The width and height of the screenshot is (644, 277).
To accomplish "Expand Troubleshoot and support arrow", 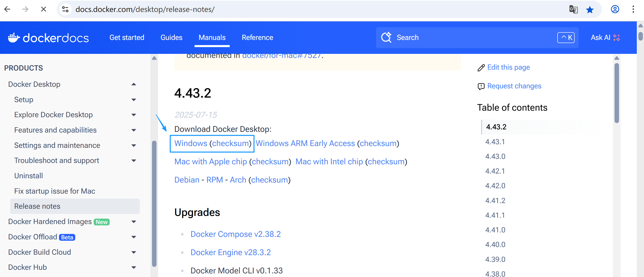I will (x=134, y=161).
